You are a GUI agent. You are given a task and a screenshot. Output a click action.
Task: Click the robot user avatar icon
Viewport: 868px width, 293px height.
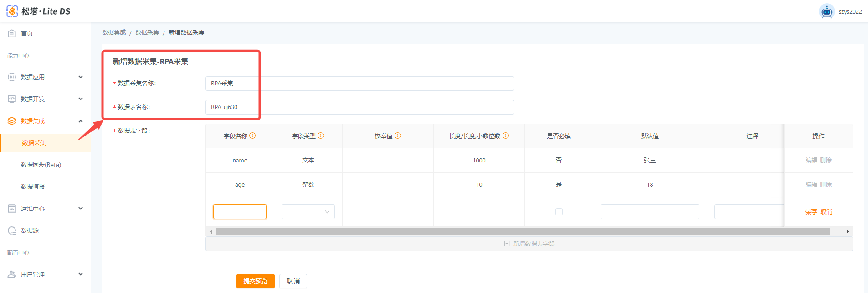(827, 11)
